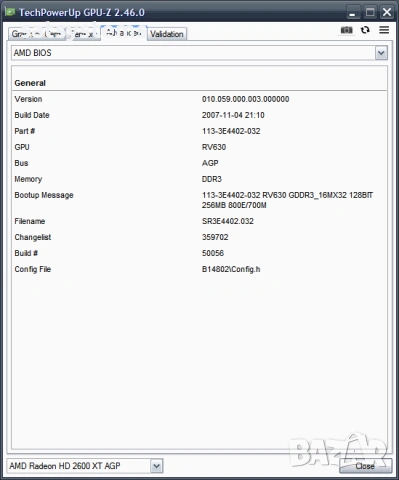The height and width of the screenshot is (480, 399).
Task: Click the Version label
Action: pyautogui.click(x=28, y=99)
